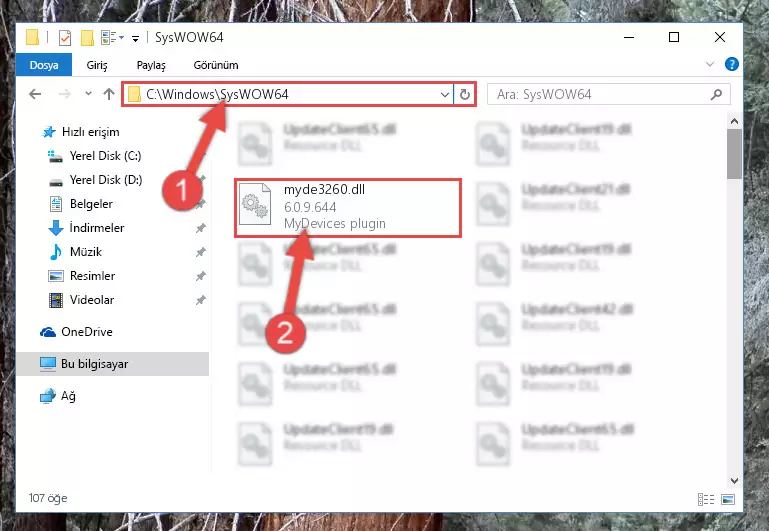
Task: Open İndirmeler folder in sidebar
Action: 97,228
